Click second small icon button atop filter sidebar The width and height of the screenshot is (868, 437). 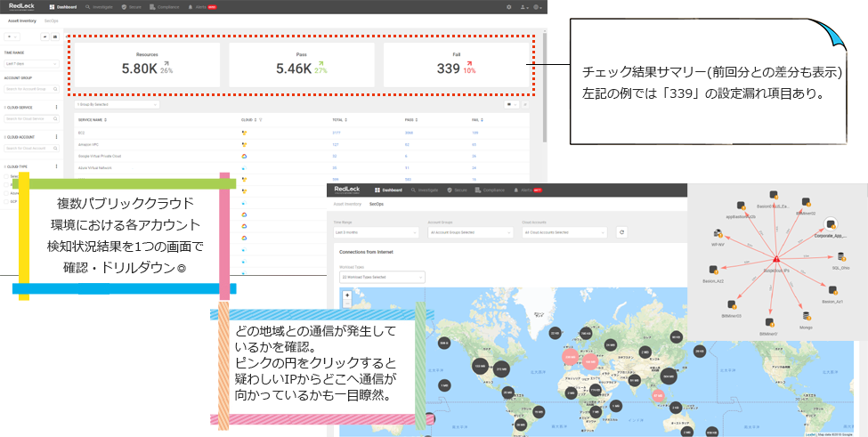[55, 37]
